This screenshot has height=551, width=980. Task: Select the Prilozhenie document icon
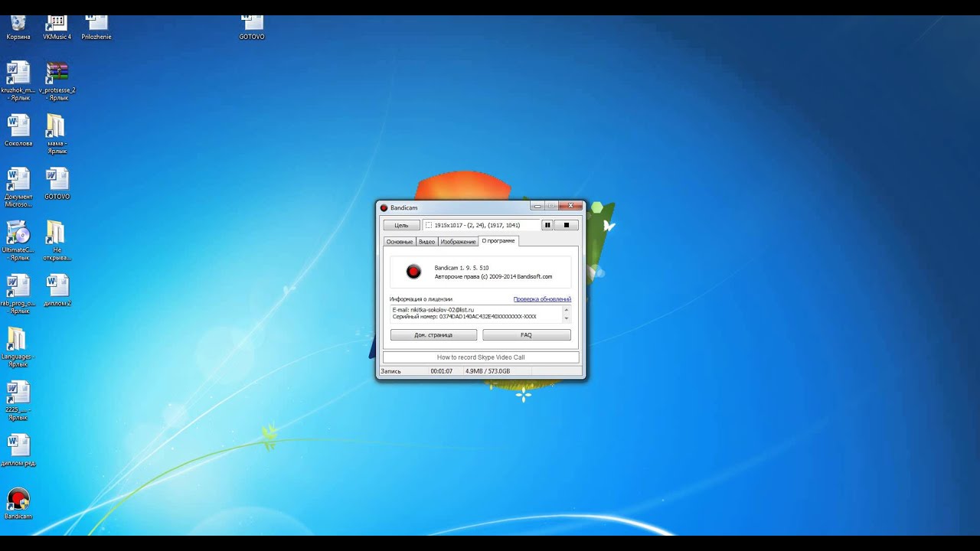tap(96, 28)
